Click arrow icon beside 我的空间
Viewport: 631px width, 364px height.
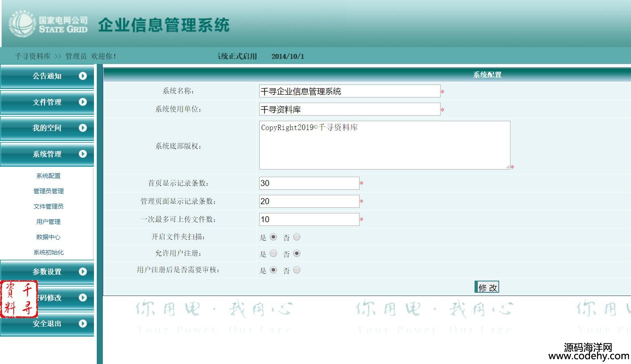pos(83,128)
